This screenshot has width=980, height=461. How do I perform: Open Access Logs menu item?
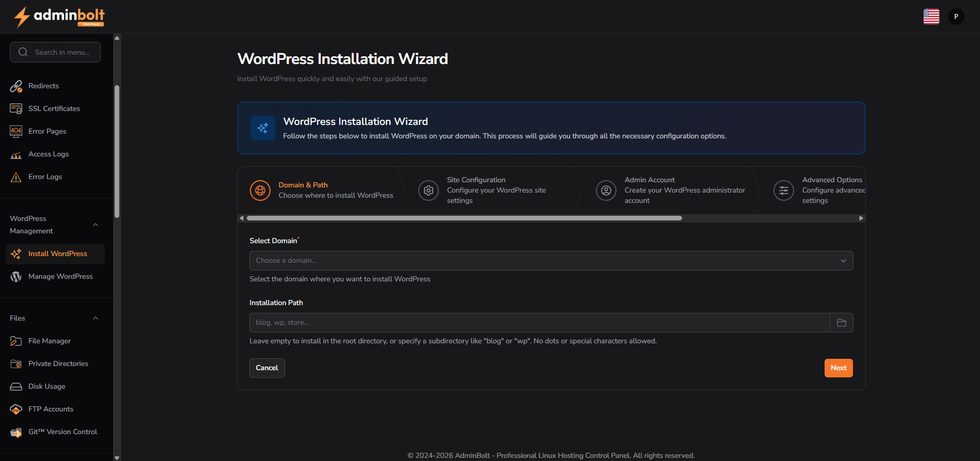point(55,154)
